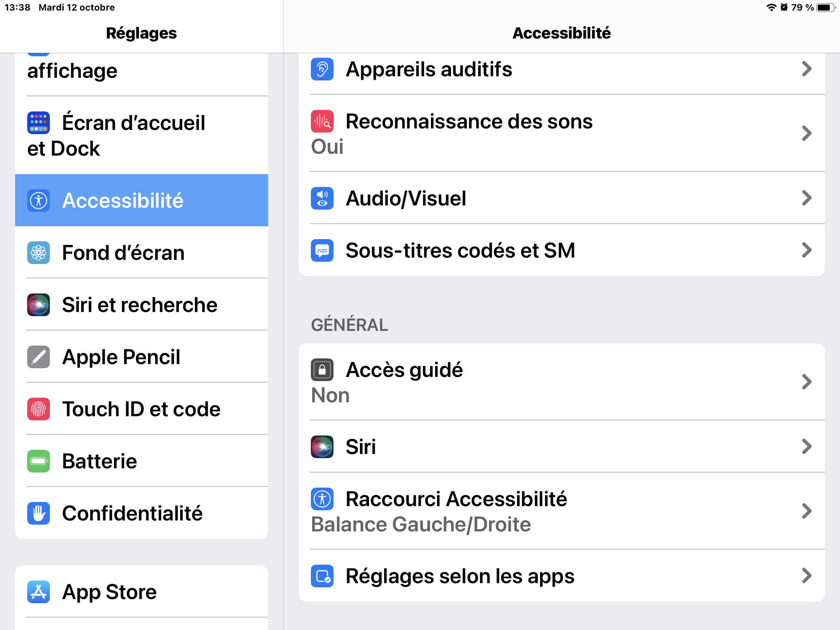Tap the Audio/Visuel speaker icon

(322, 198)
